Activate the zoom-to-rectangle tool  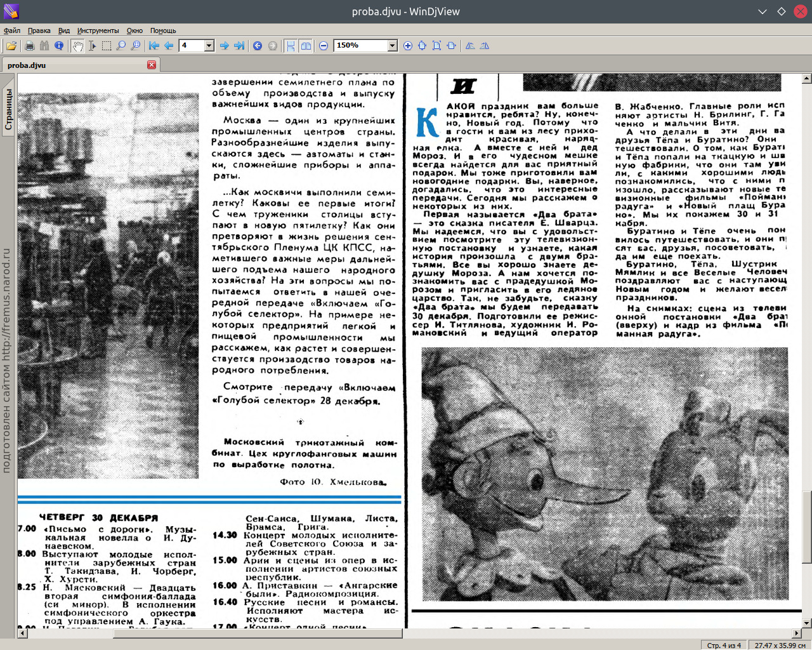[136, 46]
